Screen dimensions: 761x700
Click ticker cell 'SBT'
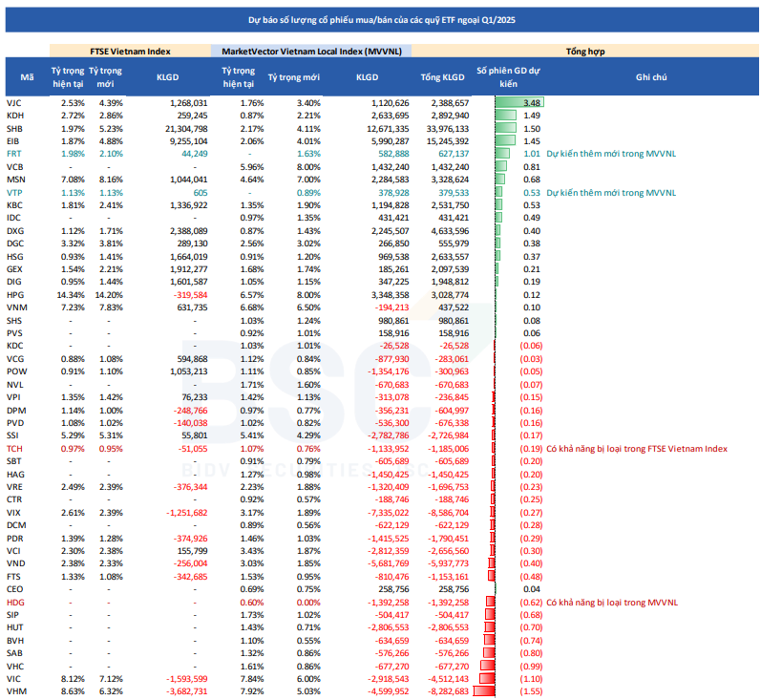(x=13, y=461)
